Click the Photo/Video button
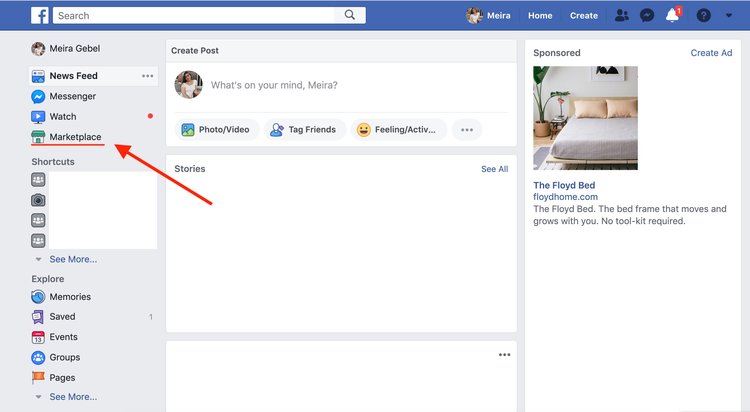 tap(217, 130)
